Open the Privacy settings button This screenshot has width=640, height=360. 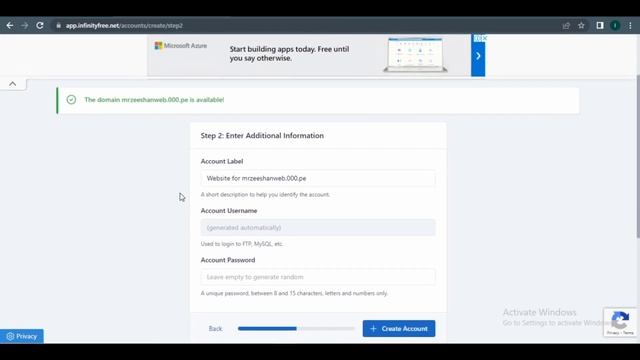[x=22, y=336]
